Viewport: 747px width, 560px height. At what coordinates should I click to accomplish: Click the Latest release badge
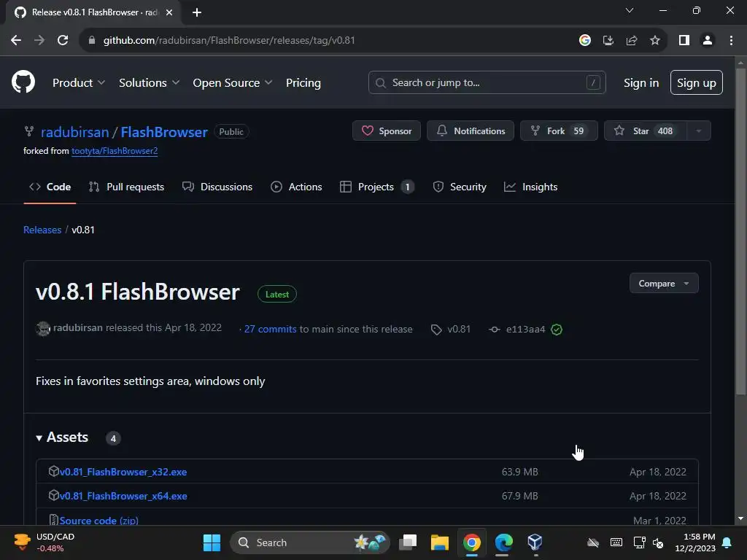[x=276, y=295]
